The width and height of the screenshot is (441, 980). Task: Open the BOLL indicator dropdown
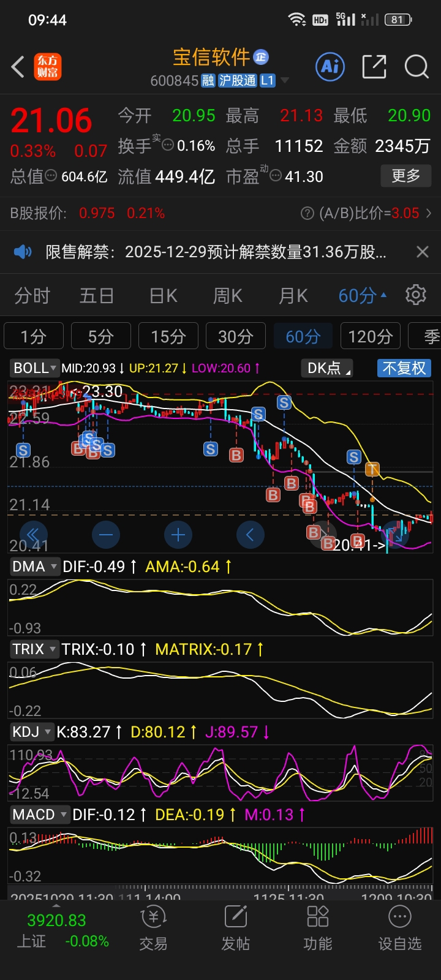35,368
